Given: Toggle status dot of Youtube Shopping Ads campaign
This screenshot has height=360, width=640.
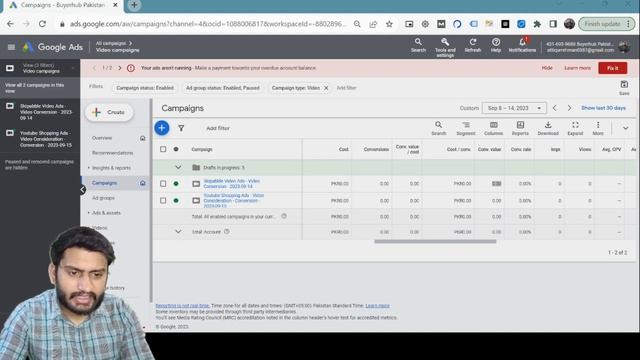Looking at the screenshot, I should coord(176,201).
